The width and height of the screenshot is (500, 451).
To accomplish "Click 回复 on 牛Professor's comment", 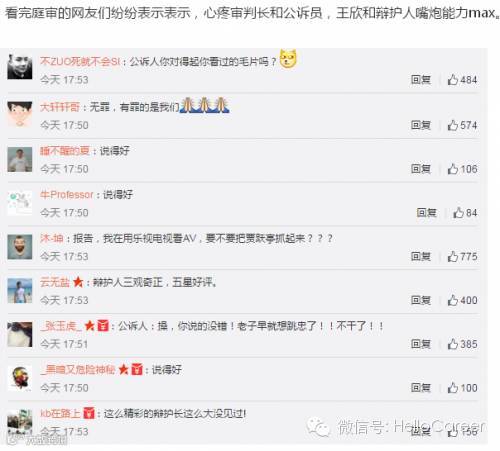I will (426, 213).
